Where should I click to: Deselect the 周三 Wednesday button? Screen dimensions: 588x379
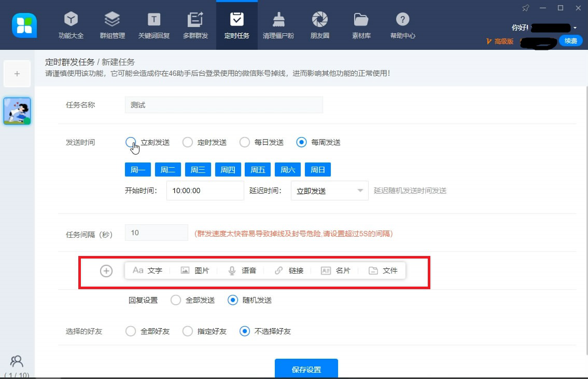[198, 169]
